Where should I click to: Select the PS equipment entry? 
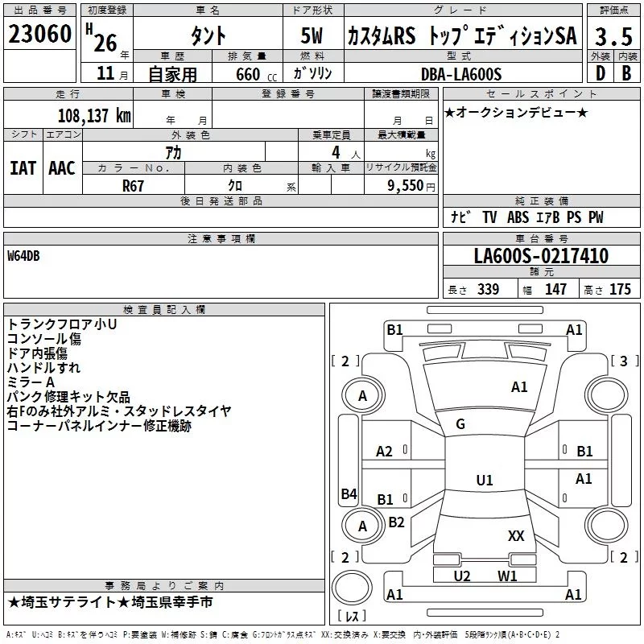tap(574, 217)
